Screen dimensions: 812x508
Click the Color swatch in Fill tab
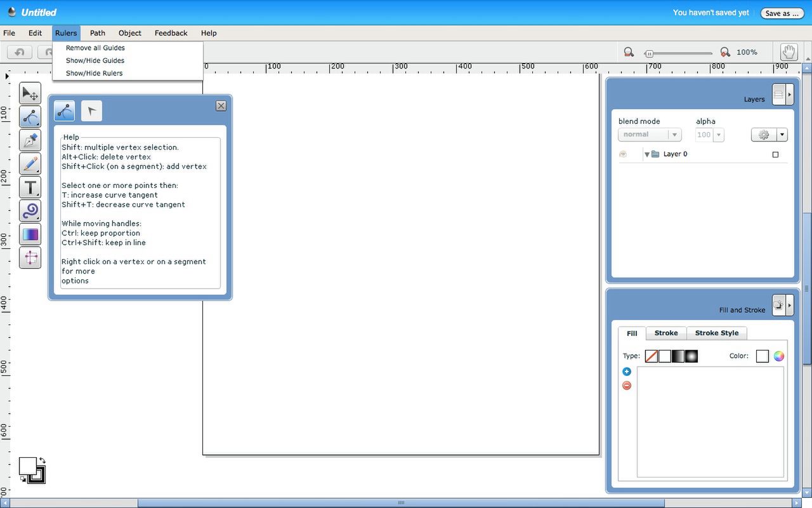pos(763,356)
